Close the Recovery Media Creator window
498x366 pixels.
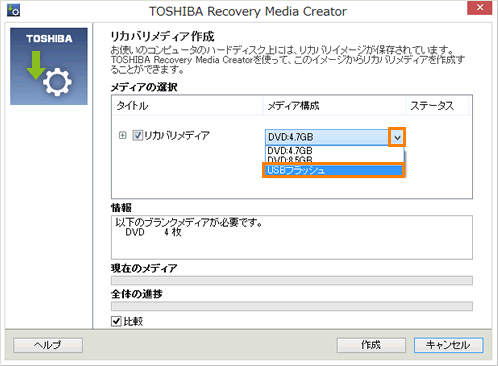[x=479, y=7]
